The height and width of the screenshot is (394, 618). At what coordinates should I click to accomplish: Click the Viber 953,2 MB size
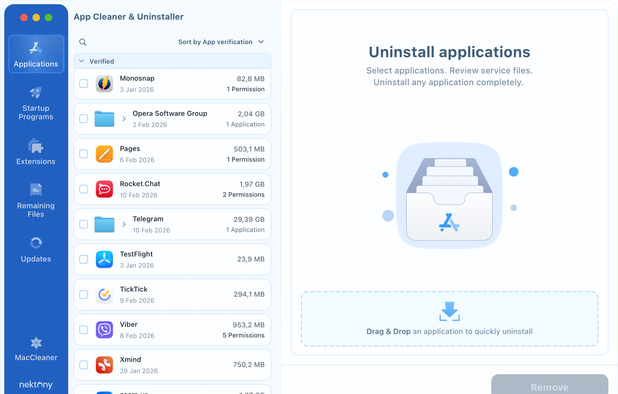pos(248,325)
